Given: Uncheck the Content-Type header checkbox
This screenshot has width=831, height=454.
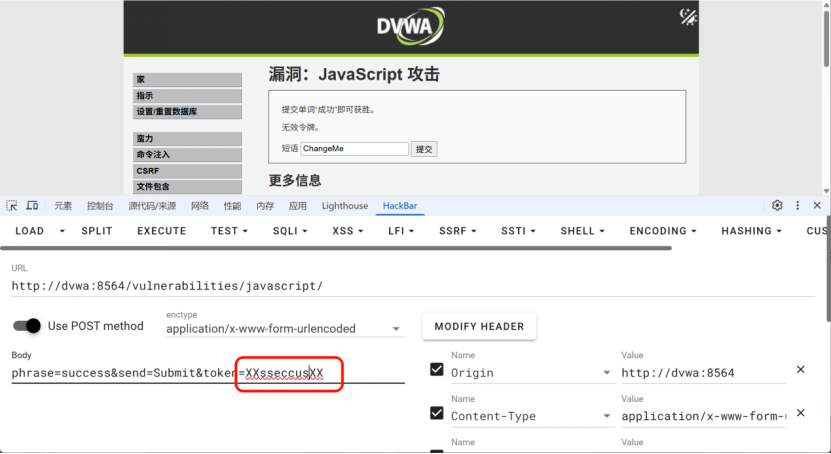Looking at the screenshot, I should coord(437,413).
